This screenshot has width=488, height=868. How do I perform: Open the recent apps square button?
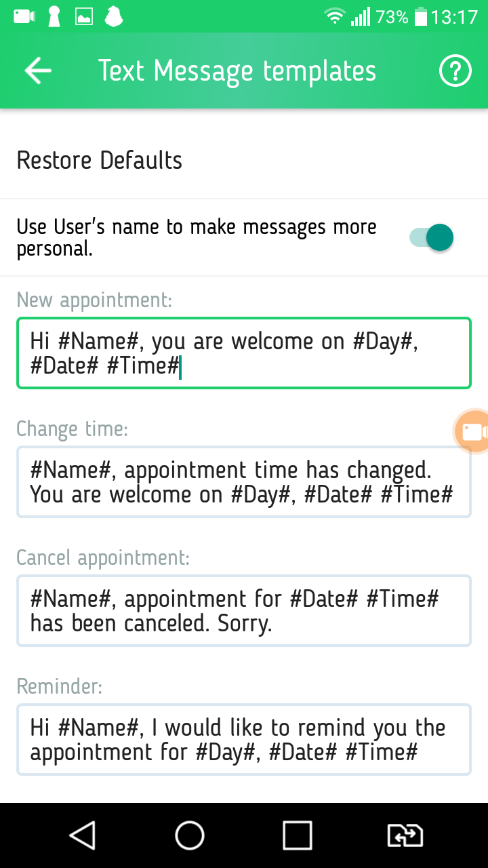297,835
